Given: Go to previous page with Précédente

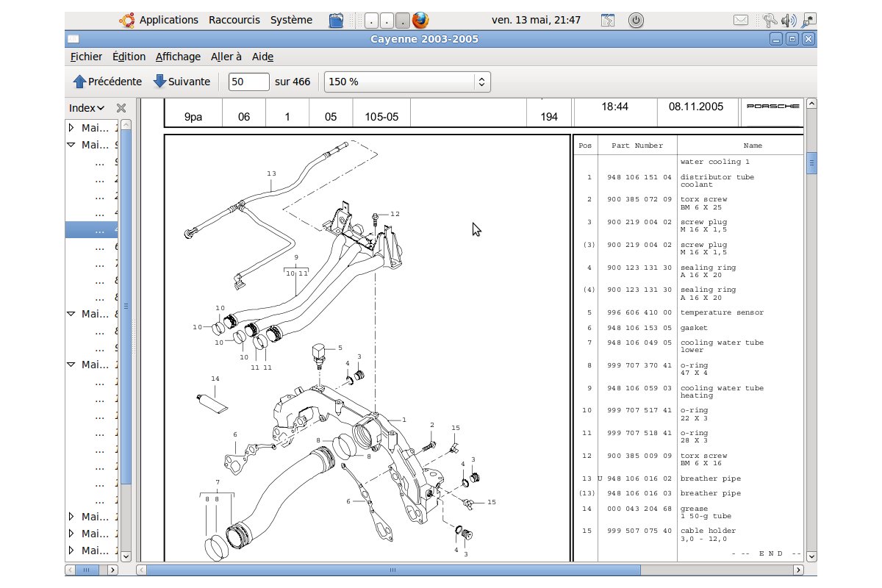Looking at the screenshot, I should [107, 82].
